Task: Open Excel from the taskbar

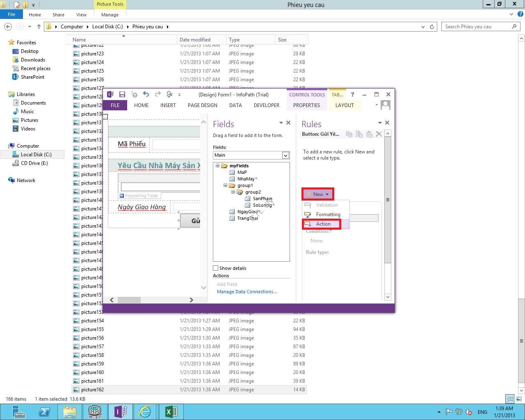Action: (x=171, y=411)
